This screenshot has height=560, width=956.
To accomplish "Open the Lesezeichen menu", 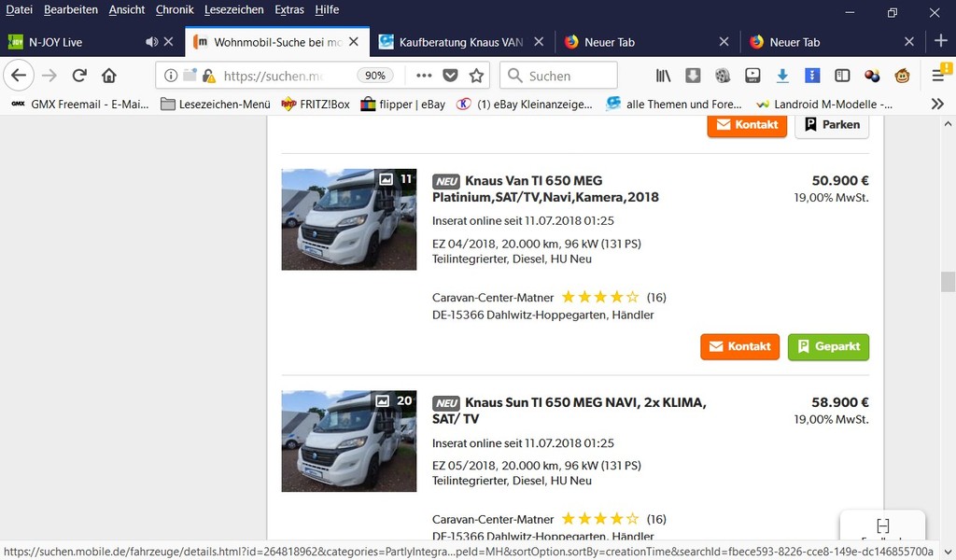I will click(234, 9).
